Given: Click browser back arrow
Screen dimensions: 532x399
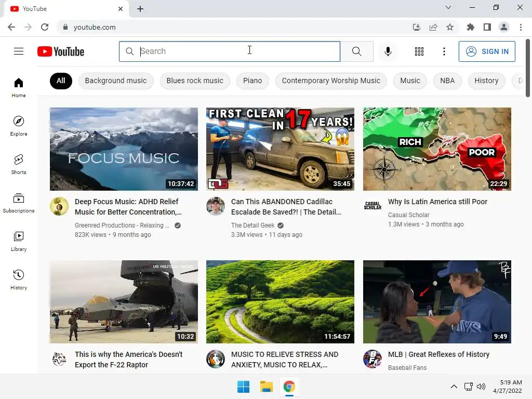Looking at the screenshot, I should point(11,27).
